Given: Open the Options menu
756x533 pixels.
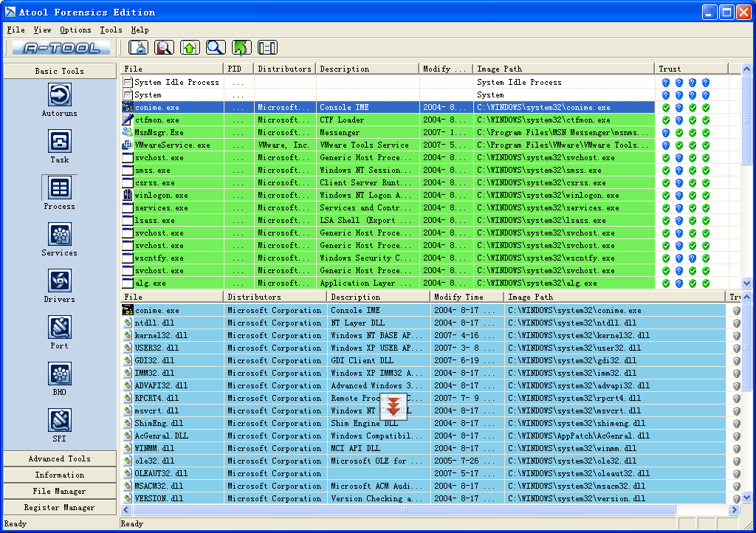Looking at the screenshot, I should (x=75, y=30).
